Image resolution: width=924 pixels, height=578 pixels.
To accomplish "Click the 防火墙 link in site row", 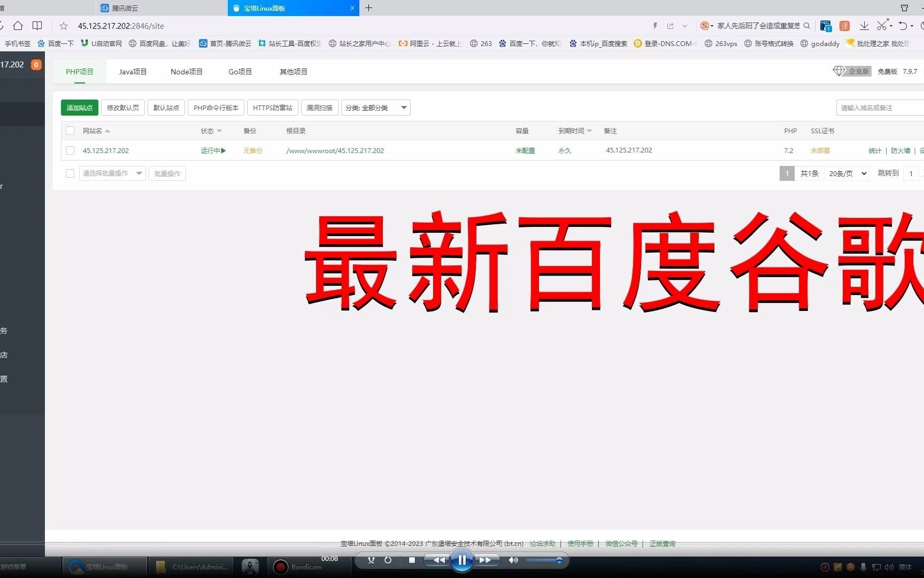I will [x=900, y=150].
